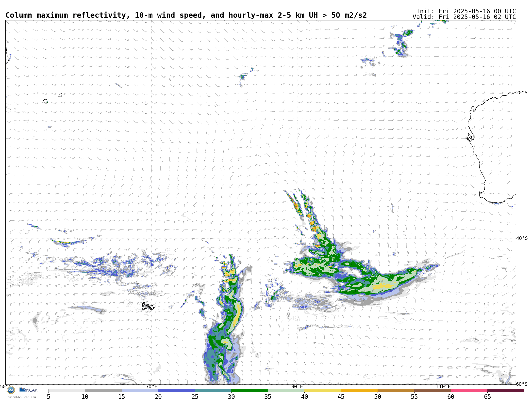The height and width of the screenshot is (400, 532).
Task: Click the Kerguelen Islands outline near 70°E
Action: (x=148, y=306)
